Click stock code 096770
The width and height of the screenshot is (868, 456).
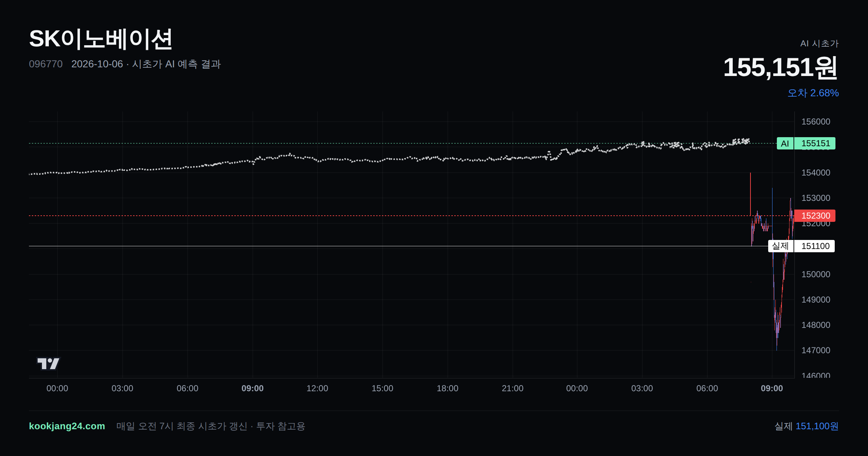pos(46,64)
